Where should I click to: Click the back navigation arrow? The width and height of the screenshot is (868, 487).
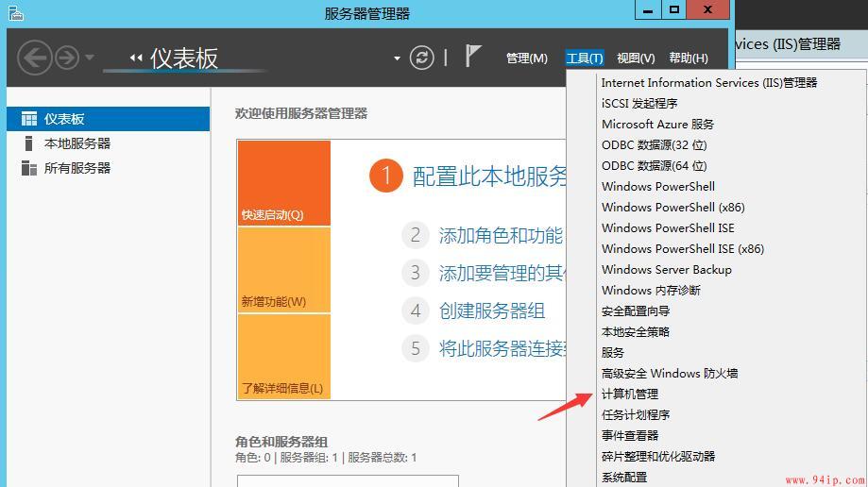click(35, 58)
